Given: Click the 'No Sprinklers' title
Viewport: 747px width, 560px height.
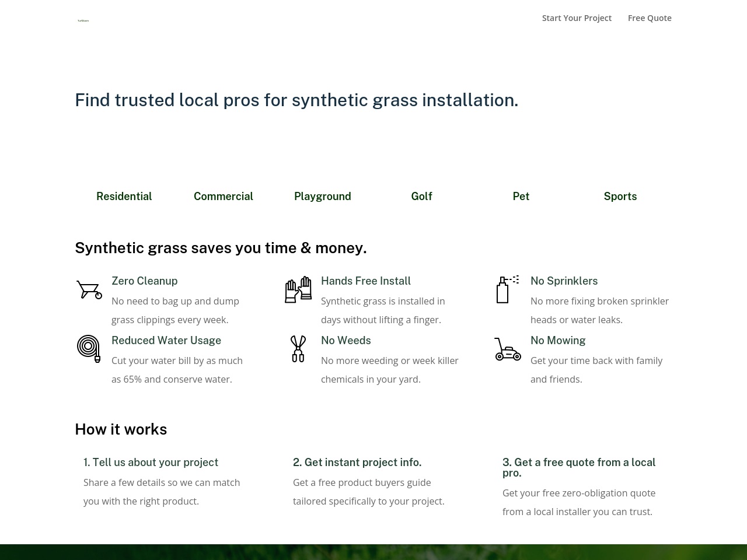Looking at the screenshot, I should tap(564, 281).
